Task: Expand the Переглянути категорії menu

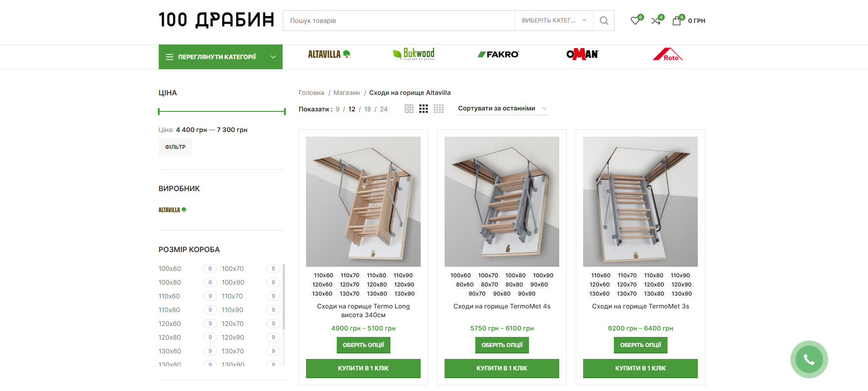Action: pyautogui.click(x=221, y=57)
